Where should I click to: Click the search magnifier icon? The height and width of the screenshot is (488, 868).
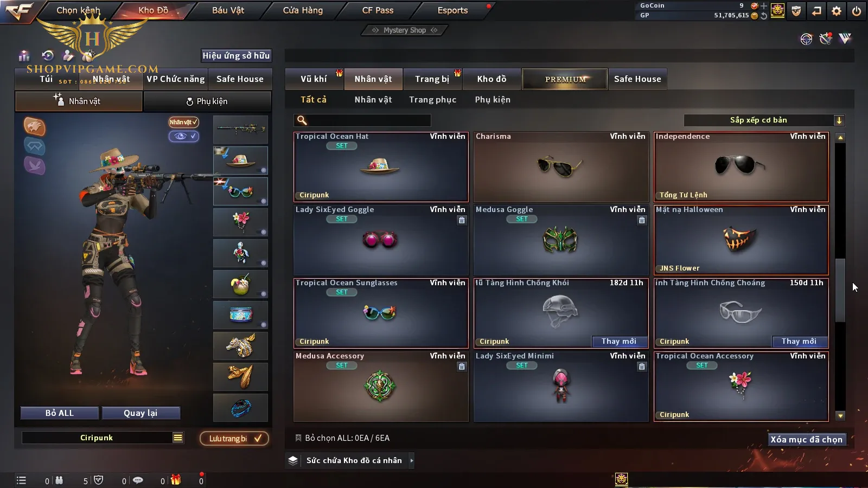point(302,120)
